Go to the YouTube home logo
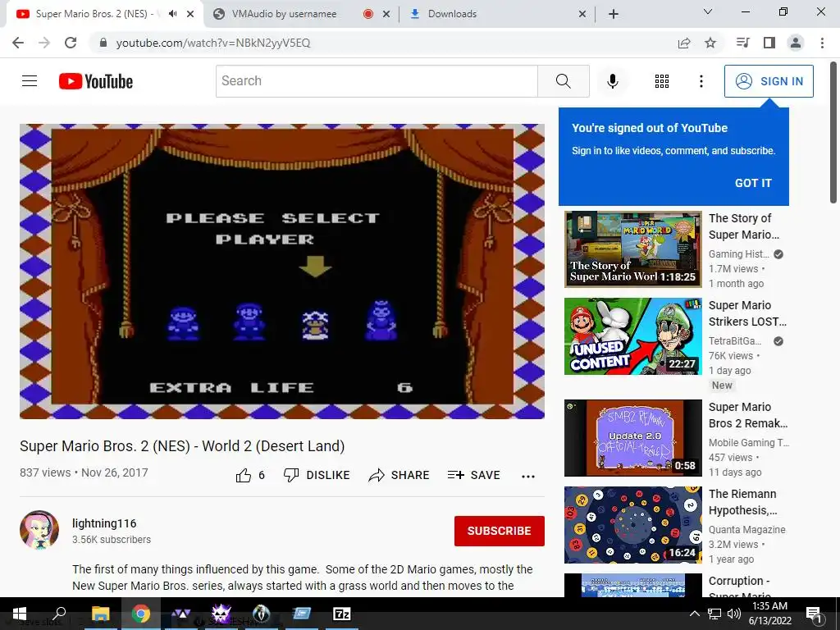 96,81
